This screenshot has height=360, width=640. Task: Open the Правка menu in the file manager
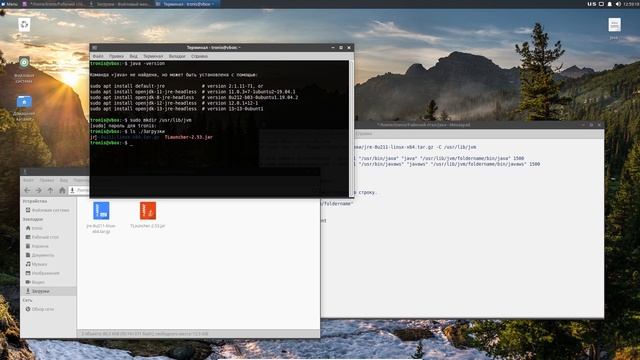coord(47,180)
